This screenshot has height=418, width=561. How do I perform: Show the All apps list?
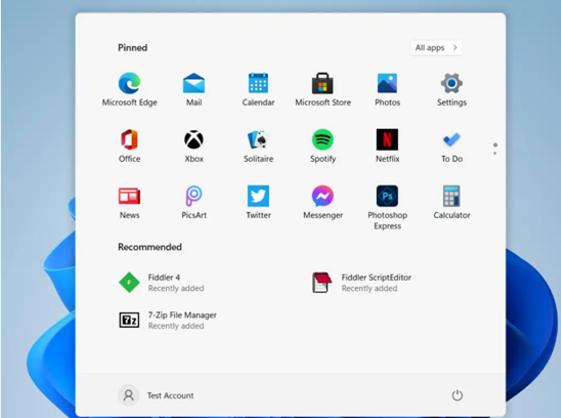point(436,48)
